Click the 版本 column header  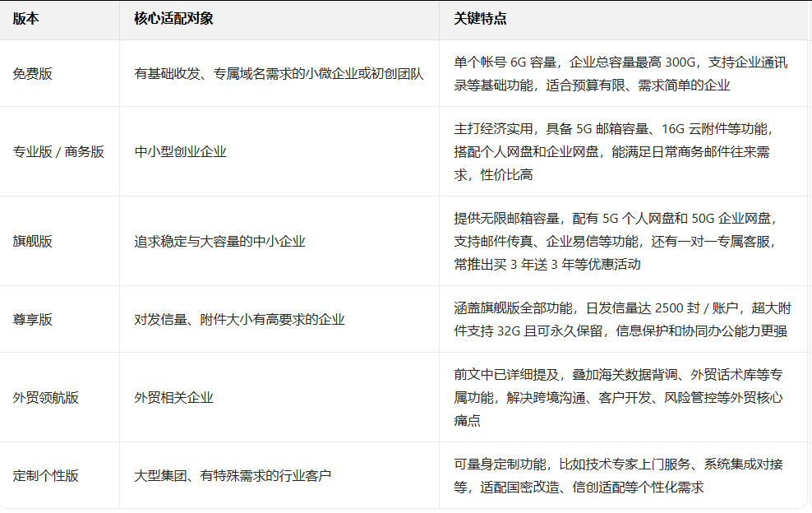pos(22,18)
